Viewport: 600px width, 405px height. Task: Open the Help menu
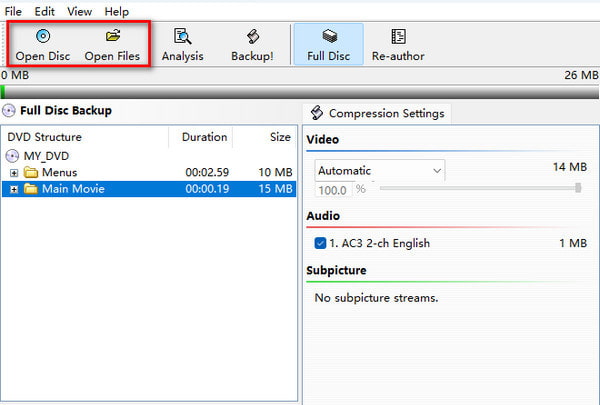point(116,11)
